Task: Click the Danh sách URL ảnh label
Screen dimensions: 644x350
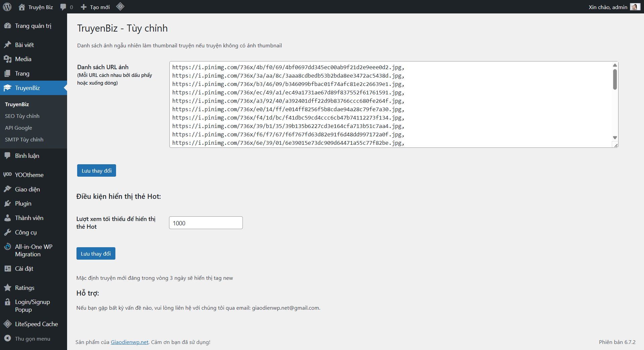Action: pos(103,67)
